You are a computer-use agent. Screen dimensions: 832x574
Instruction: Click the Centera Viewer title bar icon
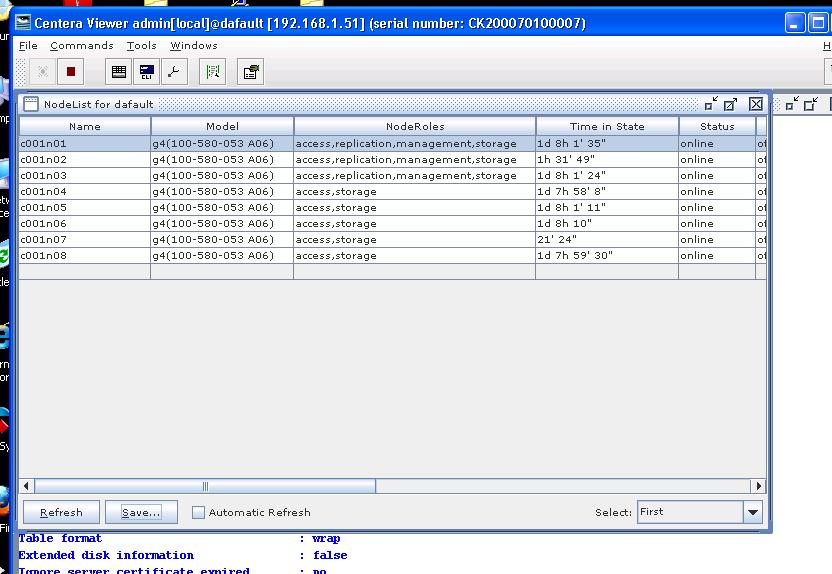point(23,23)
